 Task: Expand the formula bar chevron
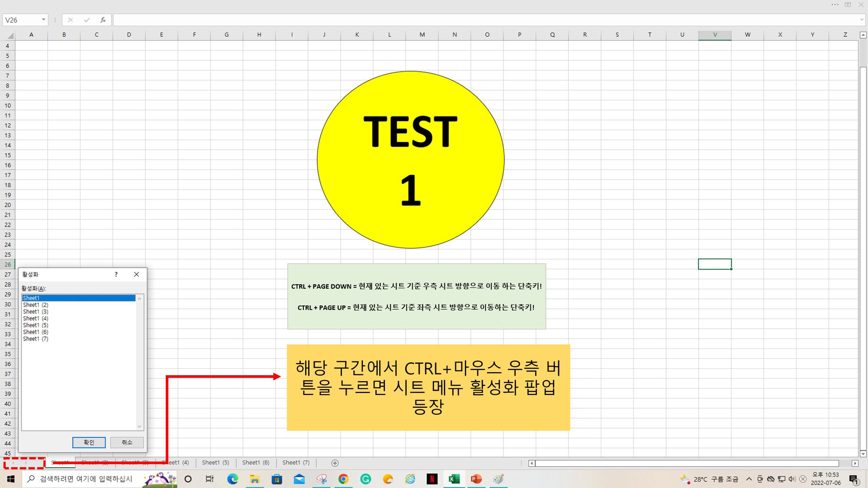pyautogui.click(x=861, y=20)
